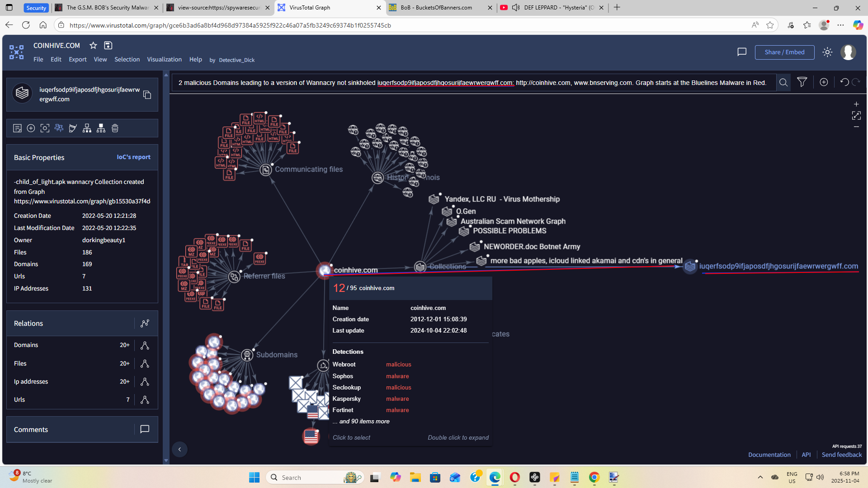Open the File menu
This screenshot has height=488, width=868.
(x=38, y=59)
